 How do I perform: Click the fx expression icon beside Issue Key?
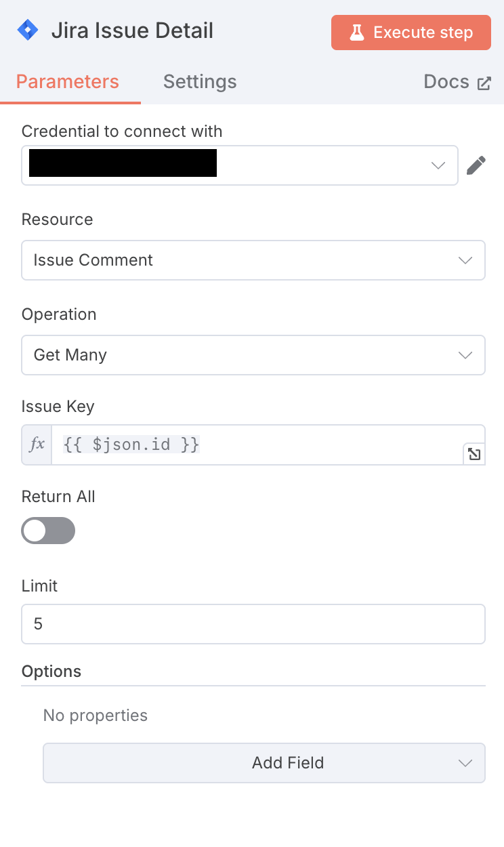pos(37,445)
